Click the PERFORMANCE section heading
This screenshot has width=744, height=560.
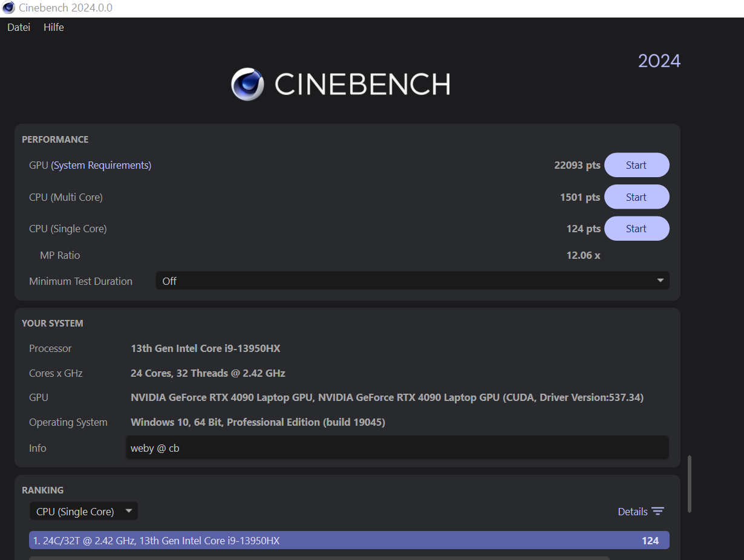(x=55, y=139)
